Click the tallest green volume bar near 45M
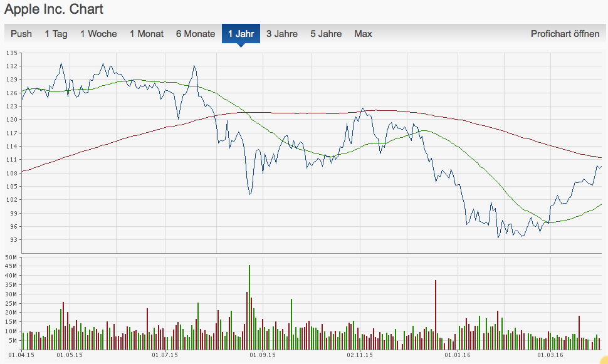This screenshot has width=608, height=364. coord(249,308)
